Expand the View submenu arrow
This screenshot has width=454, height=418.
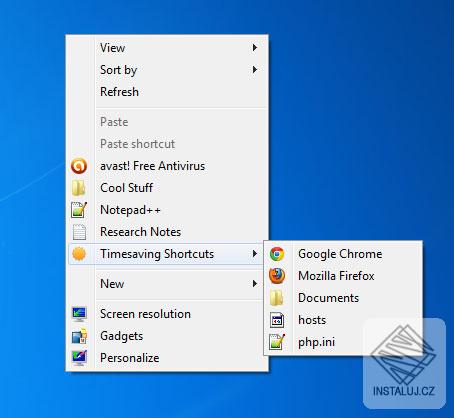coord(255,48)
